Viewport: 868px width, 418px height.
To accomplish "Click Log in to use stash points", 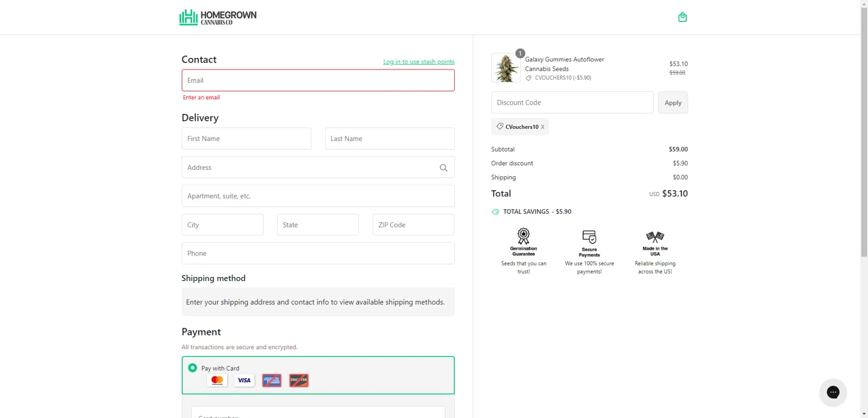I will (x=419, y=62).
